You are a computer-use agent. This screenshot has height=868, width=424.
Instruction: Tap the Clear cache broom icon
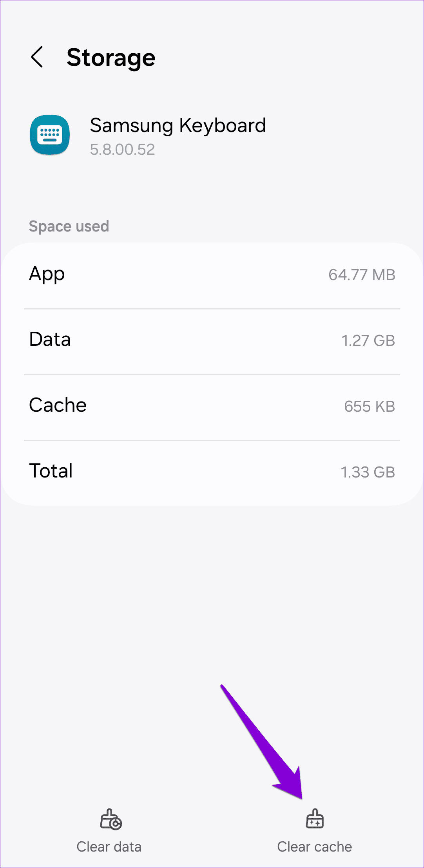315,819
